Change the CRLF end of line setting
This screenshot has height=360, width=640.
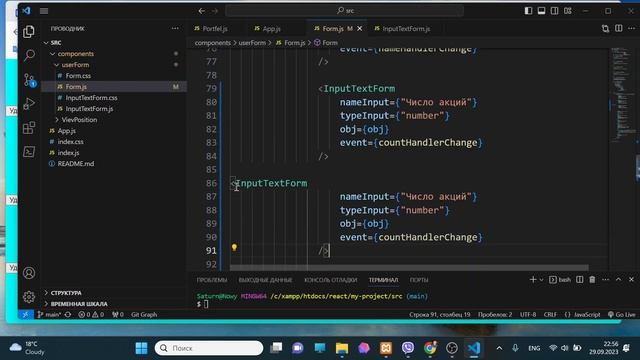tap(550, 315)
